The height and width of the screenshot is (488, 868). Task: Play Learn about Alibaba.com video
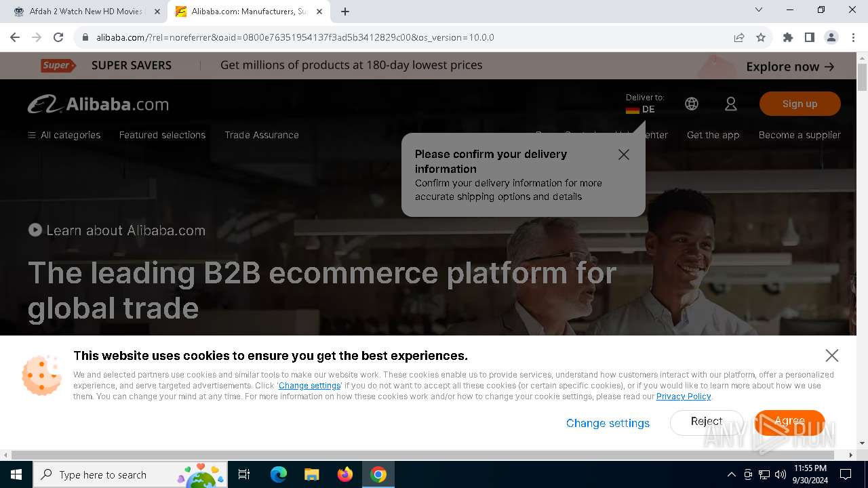pos(117,230)
